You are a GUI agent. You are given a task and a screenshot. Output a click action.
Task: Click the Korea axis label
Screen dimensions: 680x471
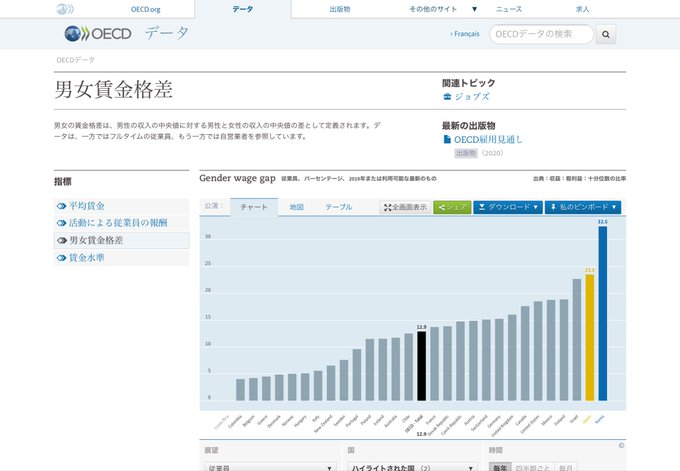599,419
